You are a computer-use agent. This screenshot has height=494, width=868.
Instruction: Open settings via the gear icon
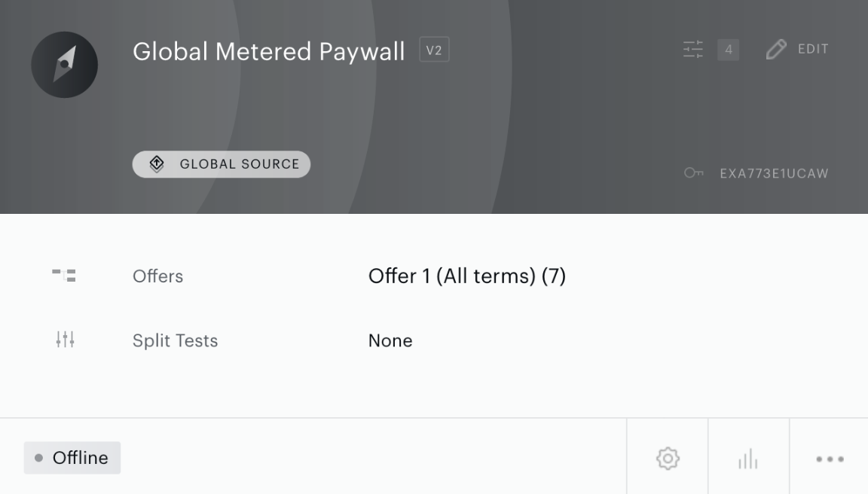coord(668,458)
